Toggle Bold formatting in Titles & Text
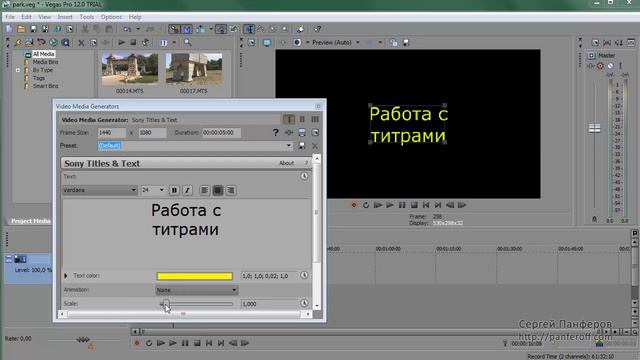 click(174, 190)
